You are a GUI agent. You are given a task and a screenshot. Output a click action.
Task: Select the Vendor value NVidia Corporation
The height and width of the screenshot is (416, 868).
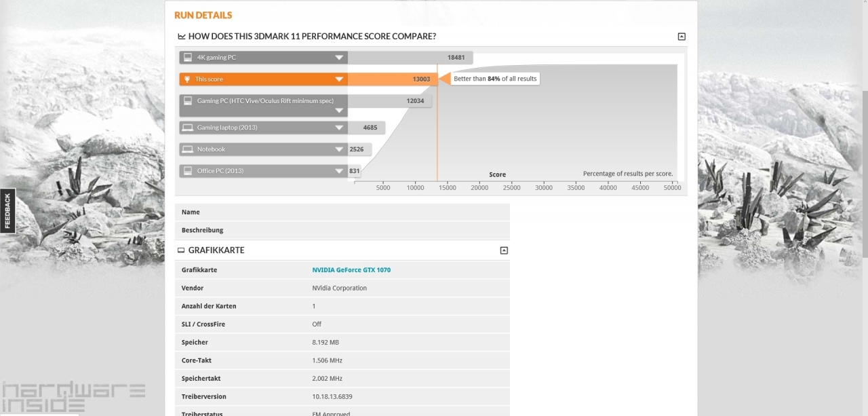pyautogui.click(x=339, y=288)
